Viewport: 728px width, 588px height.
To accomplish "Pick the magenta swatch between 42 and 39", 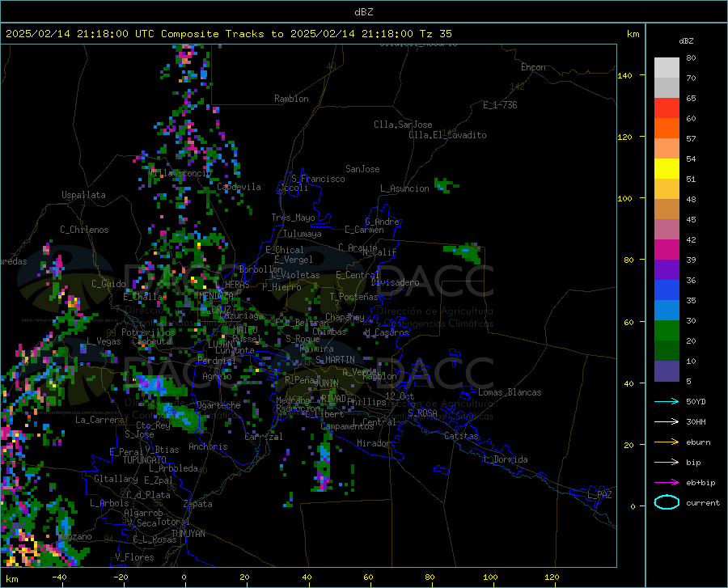I will [x=667, y=250].
